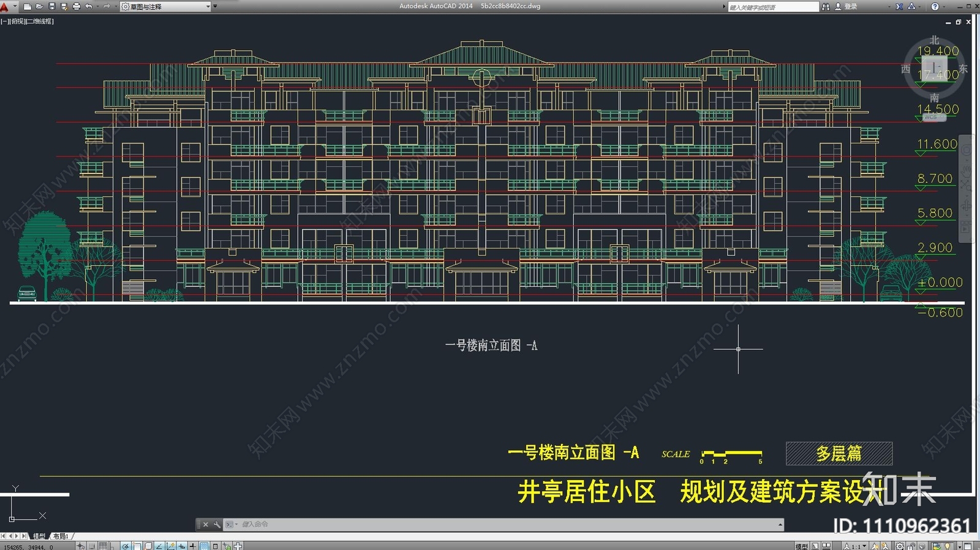Switch to the 布局1 layout tab
Screen dimensions: 980x550
(x=61, y=536)
